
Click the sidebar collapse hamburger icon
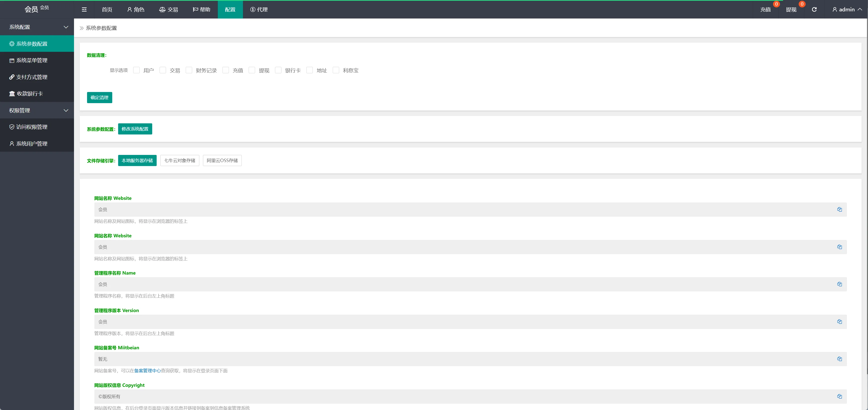click(x=84, y=9)
